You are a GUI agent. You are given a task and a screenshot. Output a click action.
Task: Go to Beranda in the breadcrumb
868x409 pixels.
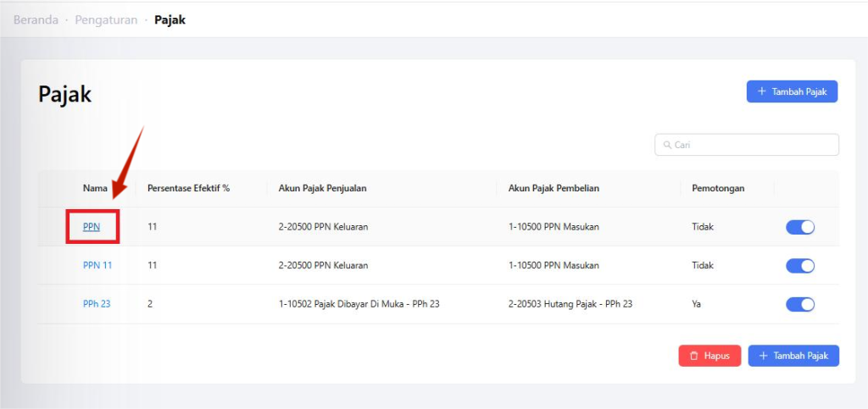36,19
